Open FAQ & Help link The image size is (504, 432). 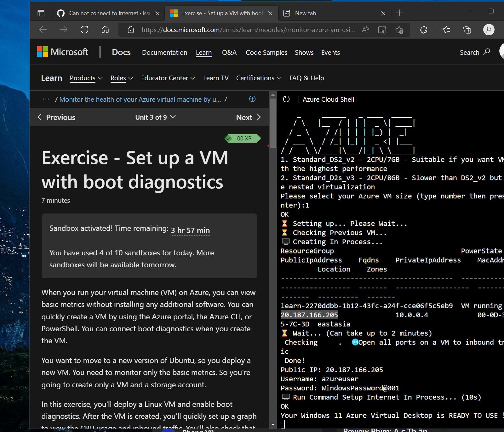point(306,78)
